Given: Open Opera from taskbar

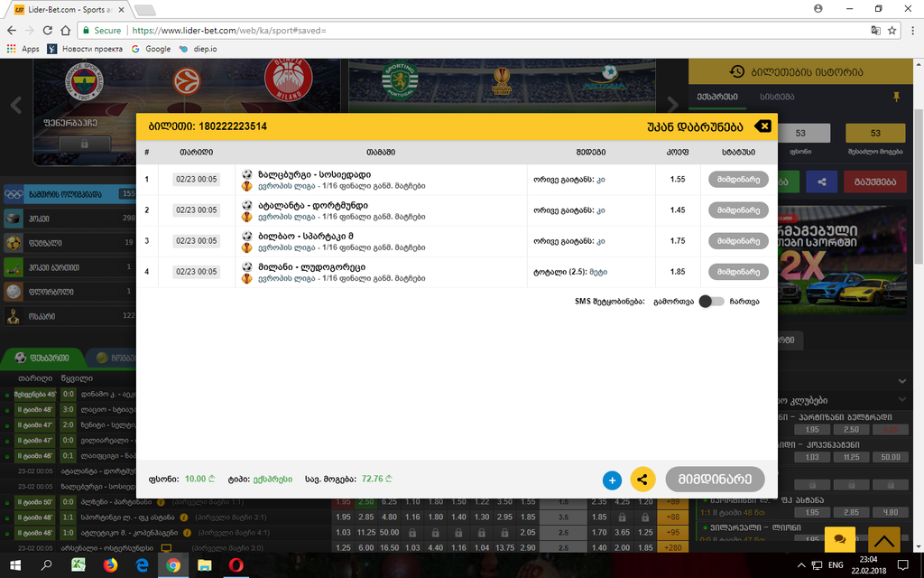Looking at the screenshot, I should (236, 565).
